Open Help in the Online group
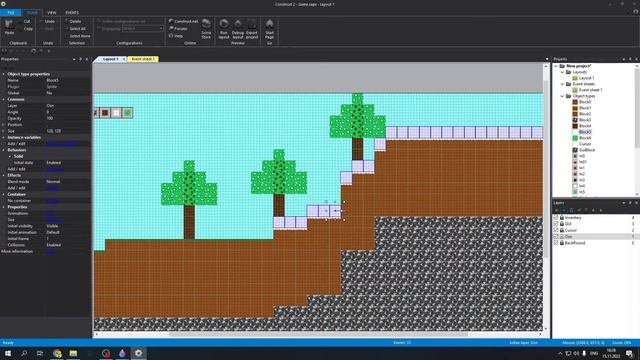The height and width of the screenshot is (360, 640). tap(176, 36)
